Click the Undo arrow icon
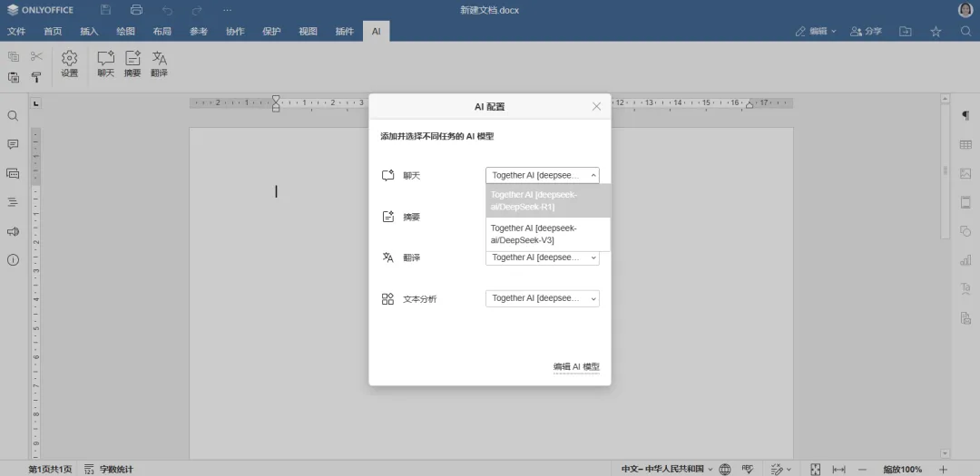 [167, 10]
